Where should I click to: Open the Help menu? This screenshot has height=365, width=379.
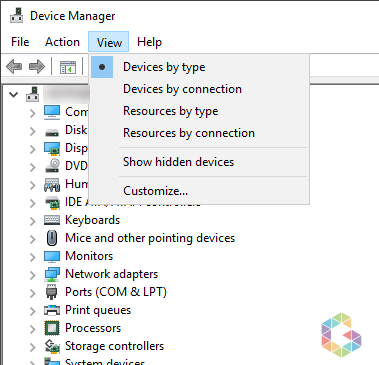click(x=149, y=42)
